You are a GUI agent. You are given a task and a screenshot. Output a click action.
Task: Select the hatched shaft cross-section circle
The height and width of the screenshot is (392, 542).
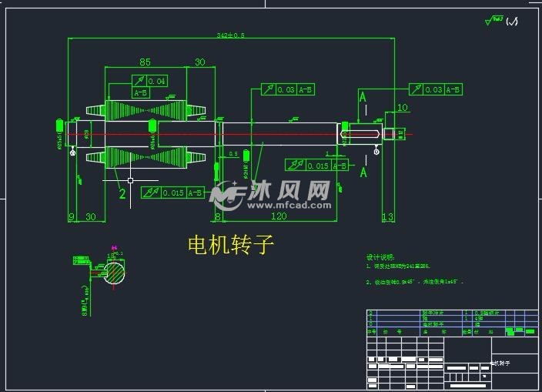coord(115,273)
